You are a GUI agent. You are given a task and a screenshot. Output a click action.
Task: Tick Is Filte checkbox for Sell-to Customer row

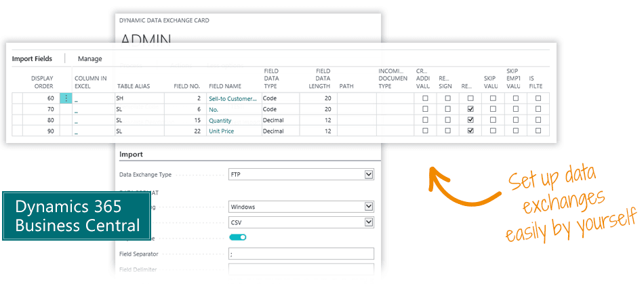coord(538,98)
